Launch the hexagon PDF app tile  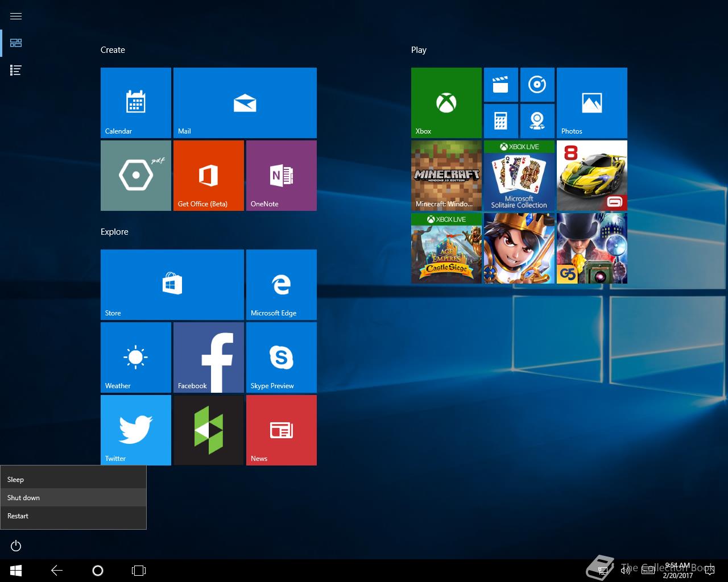coord(136,176)
